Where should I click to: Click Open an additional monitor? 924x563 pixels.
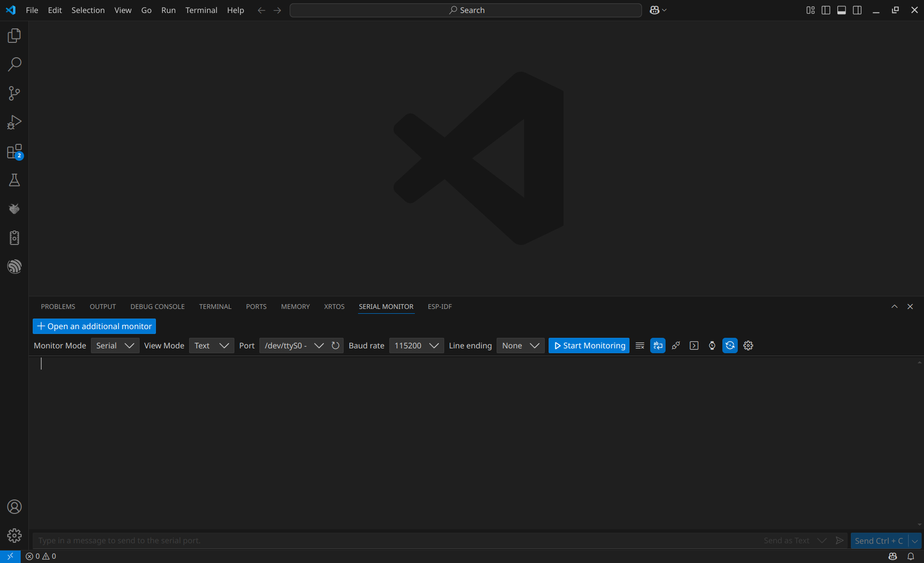click(94, 326)
